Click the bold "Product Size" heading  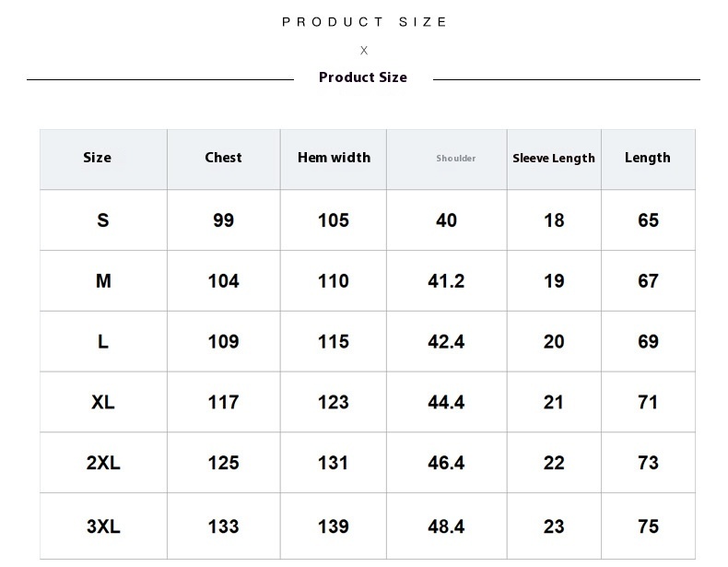(x=363, y=77)
